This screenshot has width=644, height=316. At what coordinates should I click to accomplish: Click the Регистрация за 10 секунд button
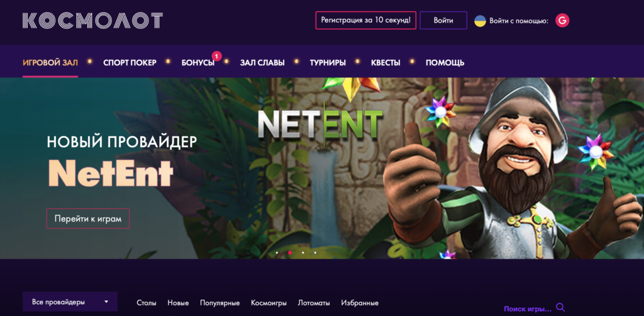click(365, 20)
